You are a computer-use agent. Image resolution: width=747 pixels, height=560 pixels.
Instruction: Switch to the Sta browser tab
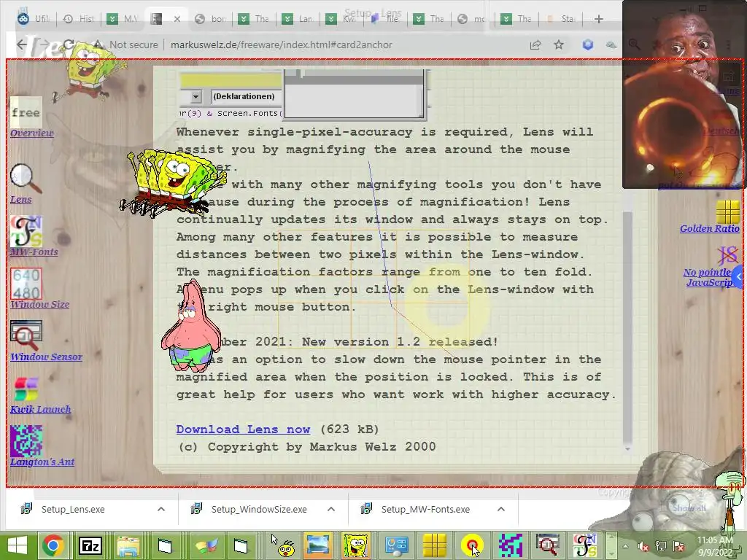click(x=561, y=18)
